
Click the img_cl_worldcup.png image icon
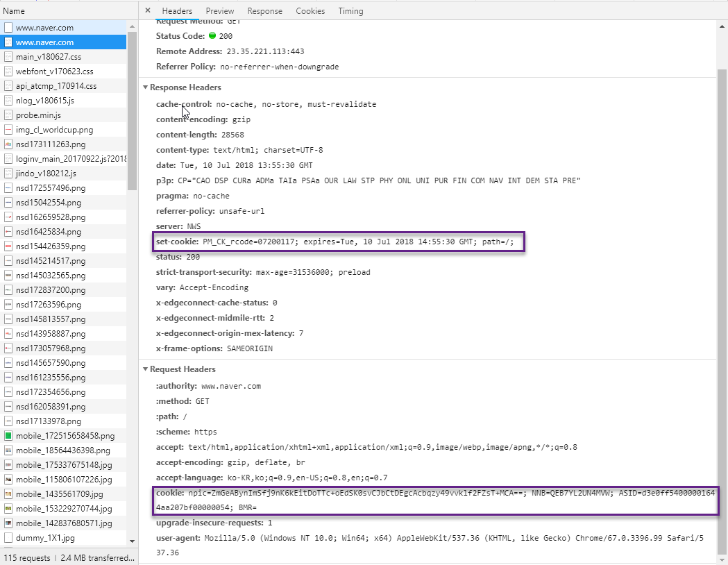(8, 130)
